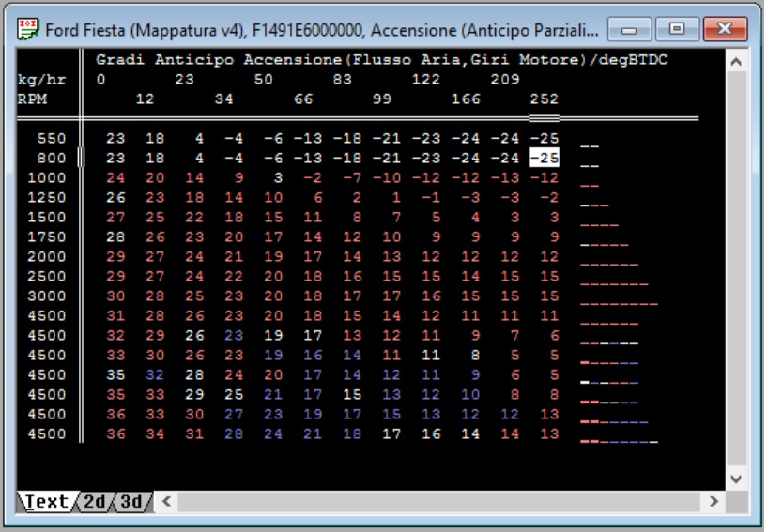Click the kg/hr axis label
This screenshot has height=532, width=767.
pyautogui.click(x=41, y=79)
